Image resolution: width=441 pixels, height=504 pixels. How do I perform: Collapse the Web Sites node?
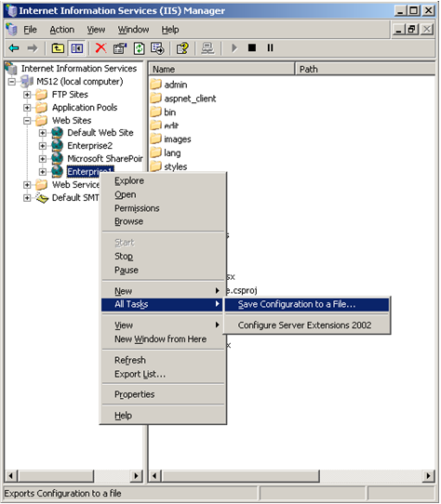click(x=27, y=121)
